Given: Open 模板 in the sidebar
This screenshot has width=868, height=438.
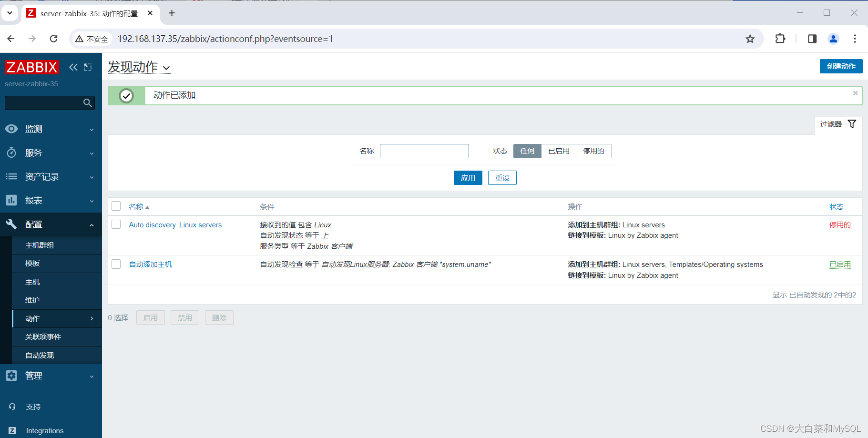Looking at the screenshot, I should (57, 264).
